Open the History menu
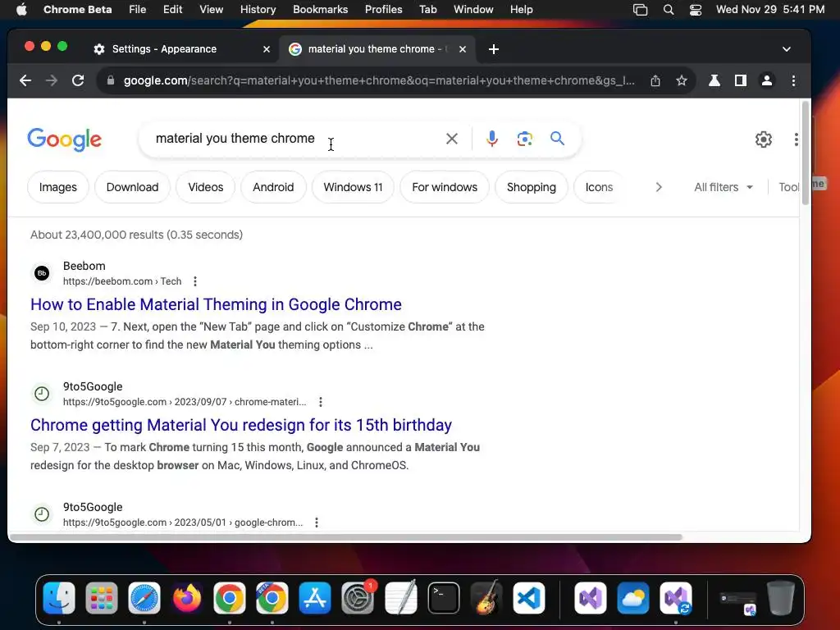 [x=258, y=10]
